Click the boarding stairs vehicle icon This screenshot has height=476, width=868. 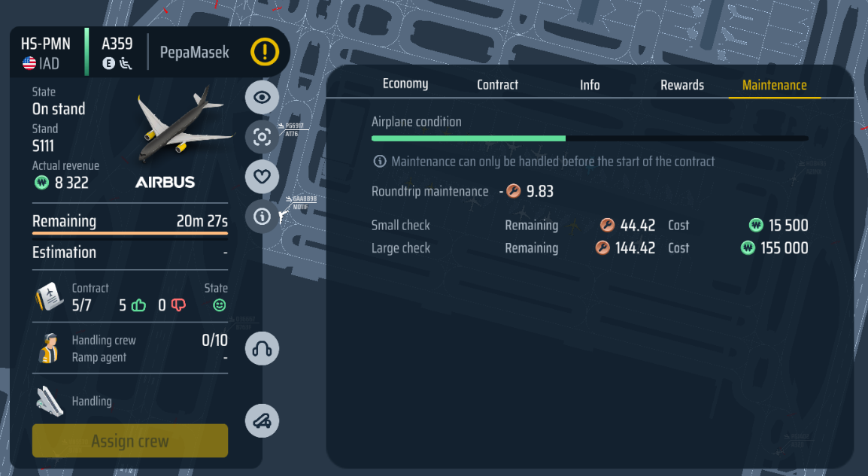(262, 421)
